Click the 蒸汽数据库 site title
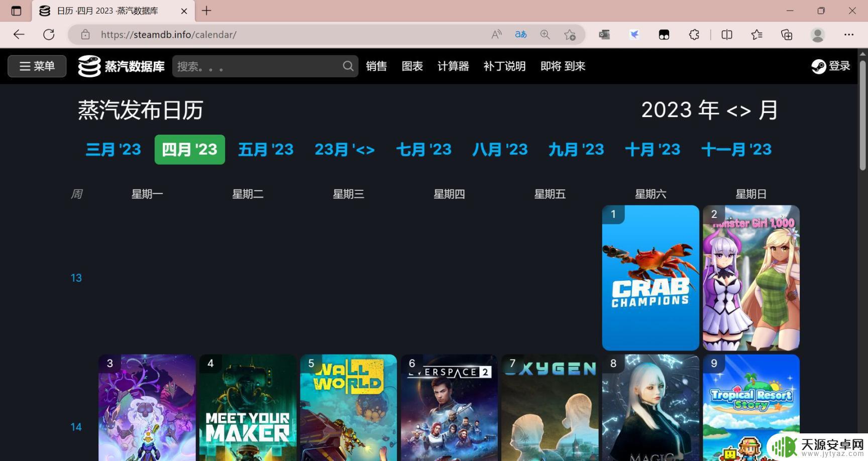Screen dimensions: 868x461 pos(135,66)
